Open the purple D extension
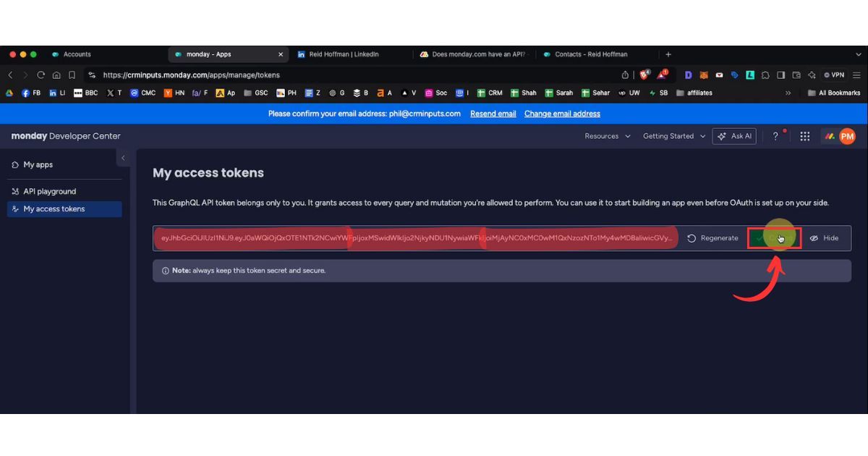This screenshot has width=868, height=456. coord(688,75)
